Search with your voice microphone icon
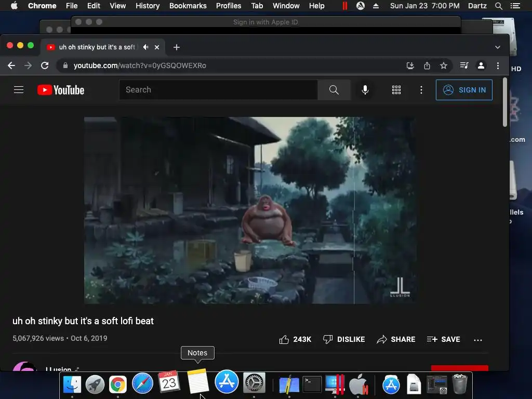Screen dimensions: 532x399 pyautogui.click(x=365, y=89)
